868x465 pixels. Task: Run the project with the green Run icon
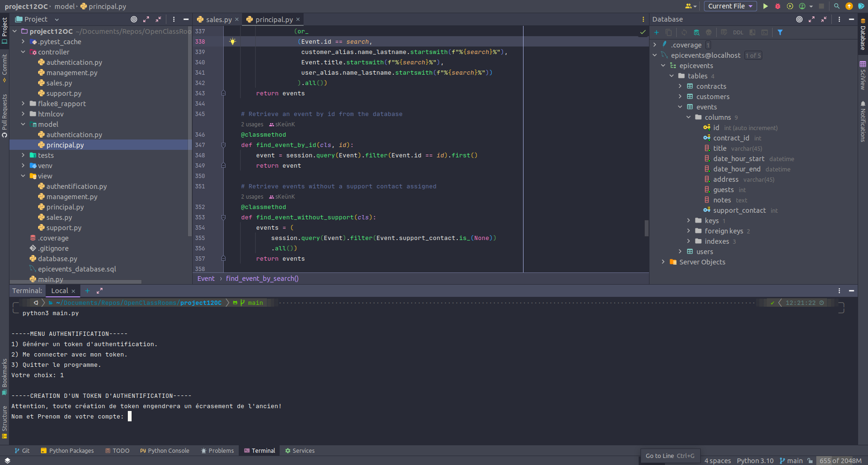[766, 6]
